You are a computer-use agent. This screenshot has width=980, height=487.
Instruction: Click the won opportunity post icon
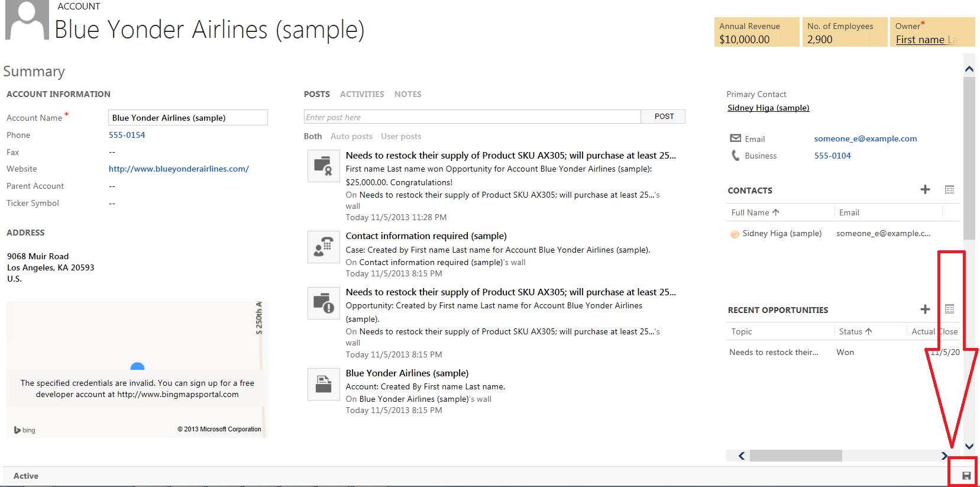(x=324, y=166)
